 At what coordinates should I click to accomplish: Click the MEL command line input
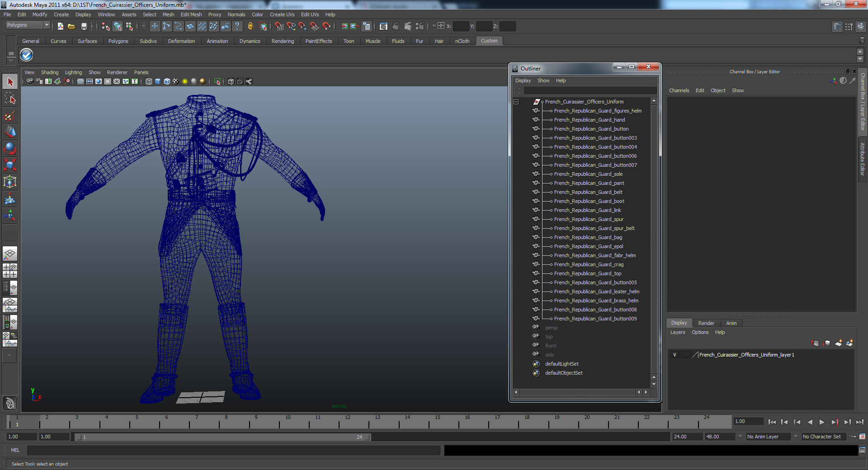(234, 450)
